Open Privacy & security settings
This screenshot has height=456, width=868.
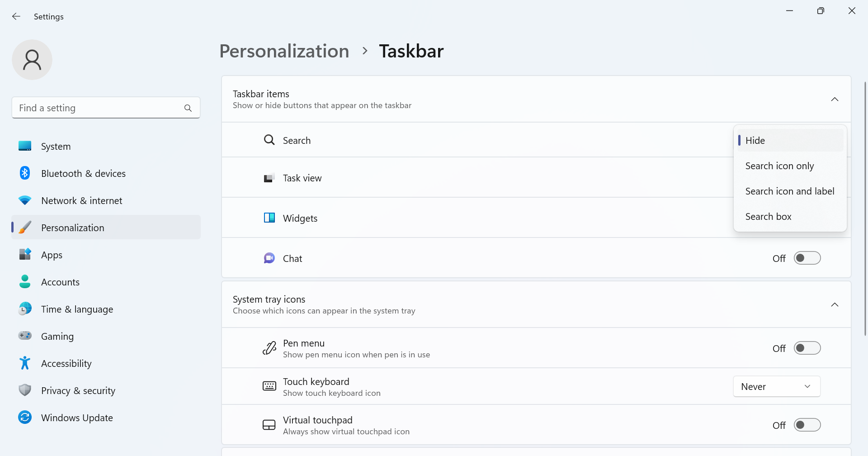[78, 390]
